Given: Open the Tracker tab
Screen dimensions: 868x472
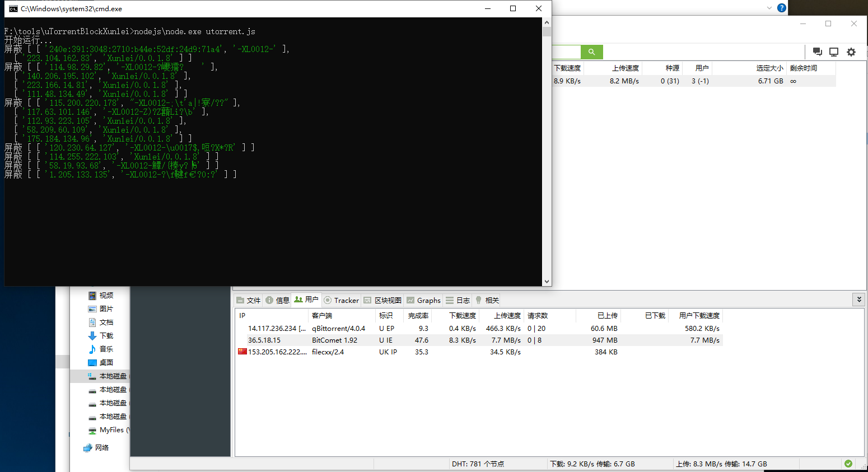Looking at the screenshot, I should click(342, 300).
